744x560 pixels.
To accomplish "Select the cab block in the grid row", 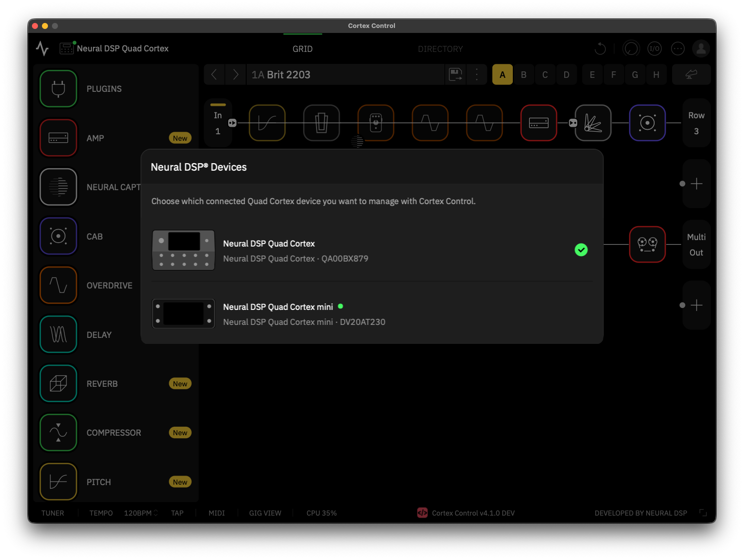I will coord(648,123).
